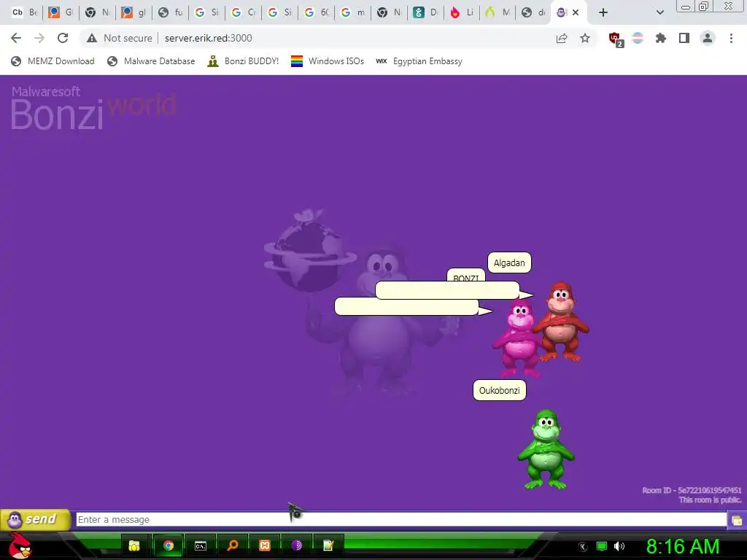Open the purple globe taskbar icon

pyautogui.click(x=296, y=545)
